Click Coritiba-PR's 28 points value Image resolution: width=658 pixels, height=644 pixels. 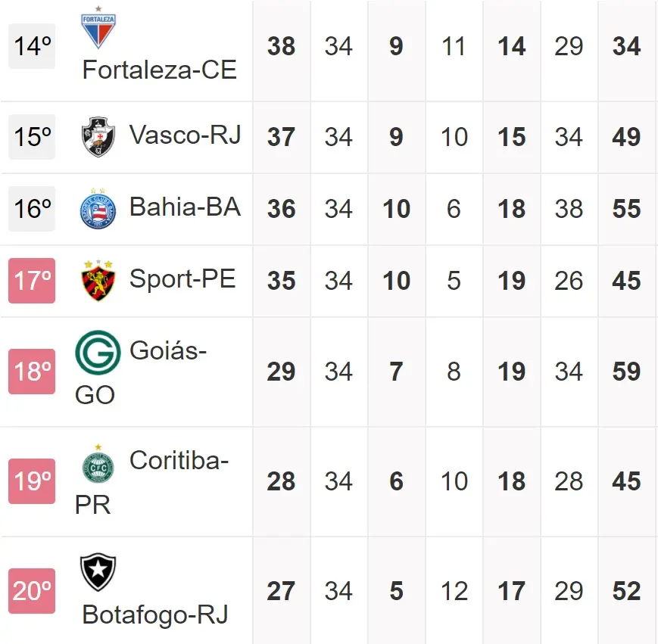click(x=281, y=482)
